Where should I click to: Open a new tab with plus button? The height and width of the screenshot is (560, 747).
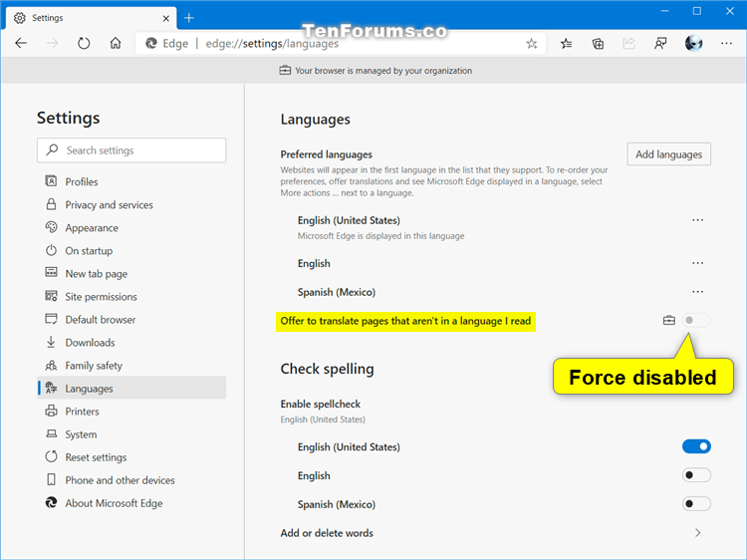pos(189,18)
